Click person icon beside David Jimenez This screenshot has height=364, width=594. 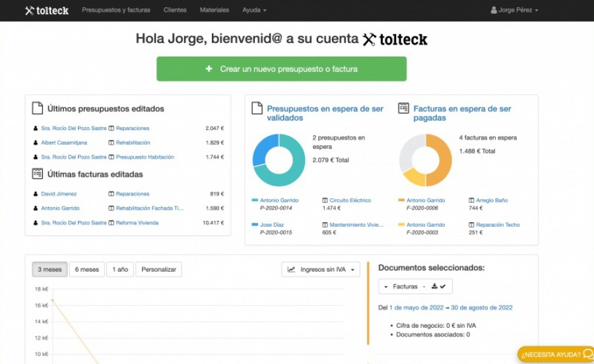(x=36, y=194)
